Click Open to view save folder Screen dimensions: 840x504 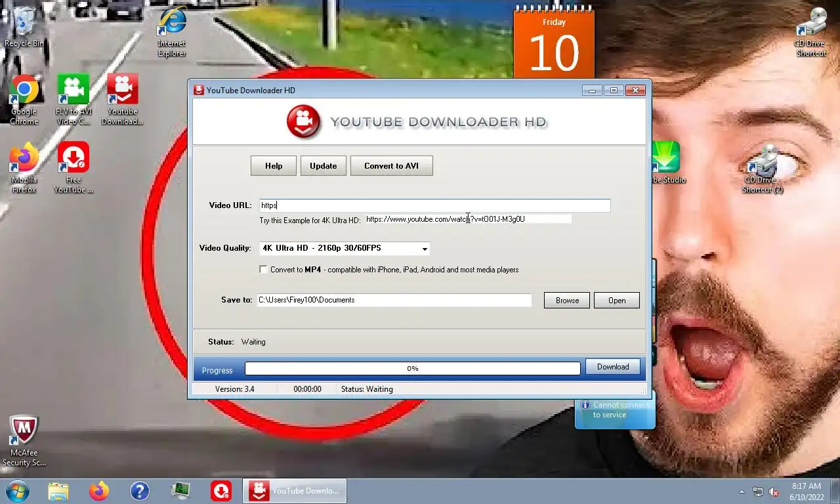pos(617,301)
